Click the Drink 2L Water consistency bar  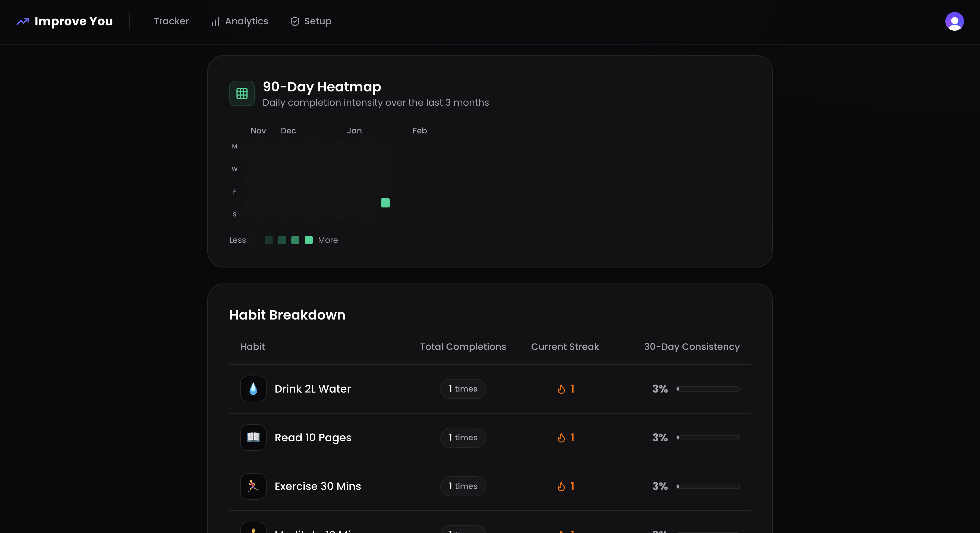click(708, 389)
